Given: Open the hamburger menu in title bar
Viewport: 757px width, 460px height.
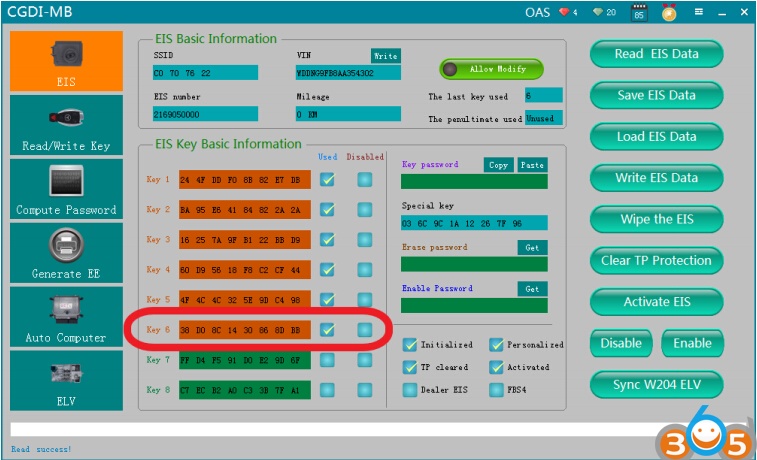Looking at the screenshot, I should [x=695, y=12].
